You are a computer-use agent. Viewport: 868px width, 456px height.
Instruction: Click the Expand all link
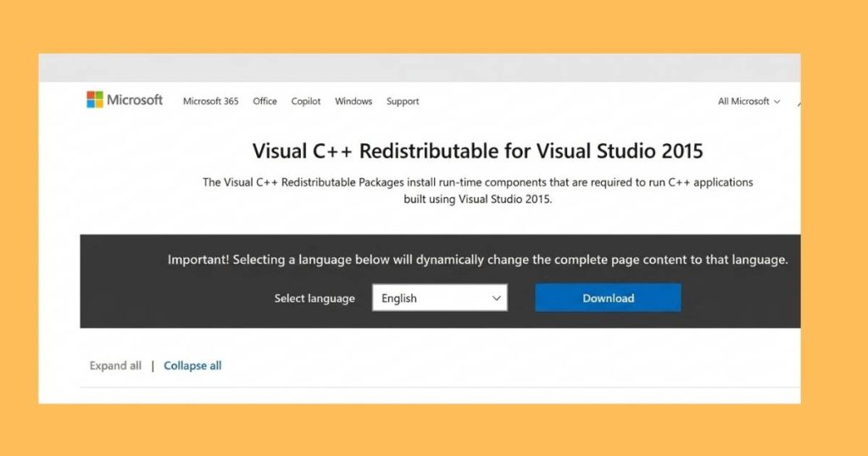pos(115,366)
